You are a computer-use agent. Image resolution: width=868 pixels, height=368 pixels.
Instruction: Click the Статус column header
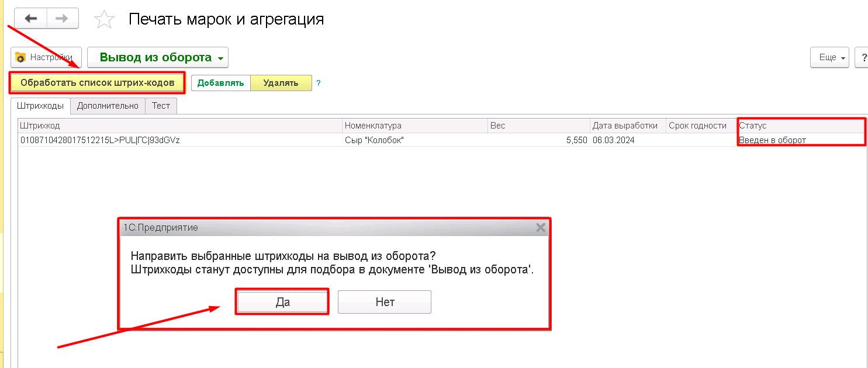point(801,126)
